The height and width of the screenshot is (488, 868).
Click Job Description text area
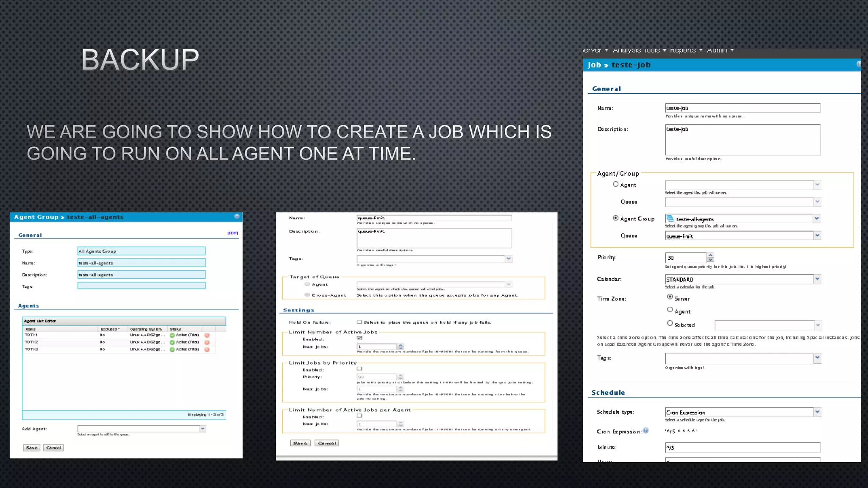click(743, 140)
